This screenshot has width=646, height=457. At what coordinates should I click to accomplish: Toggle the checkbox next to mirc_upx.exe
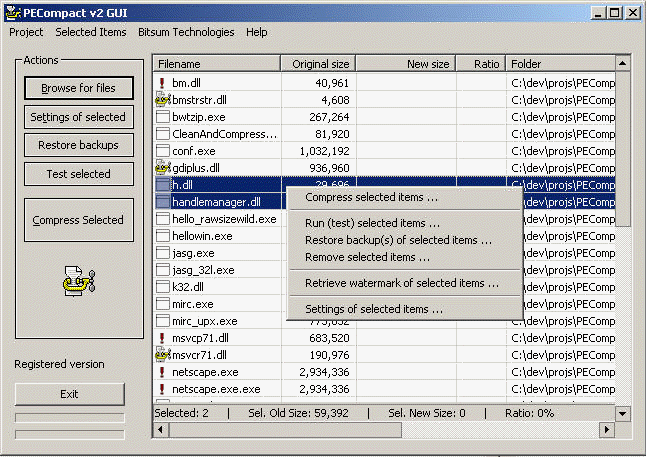tap(163, 321)
